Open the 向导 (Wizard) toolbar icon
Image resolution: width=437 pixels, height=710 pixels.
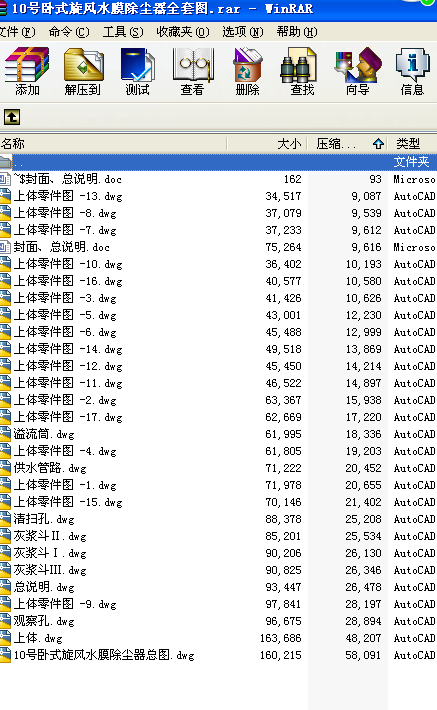pos(357,72)
